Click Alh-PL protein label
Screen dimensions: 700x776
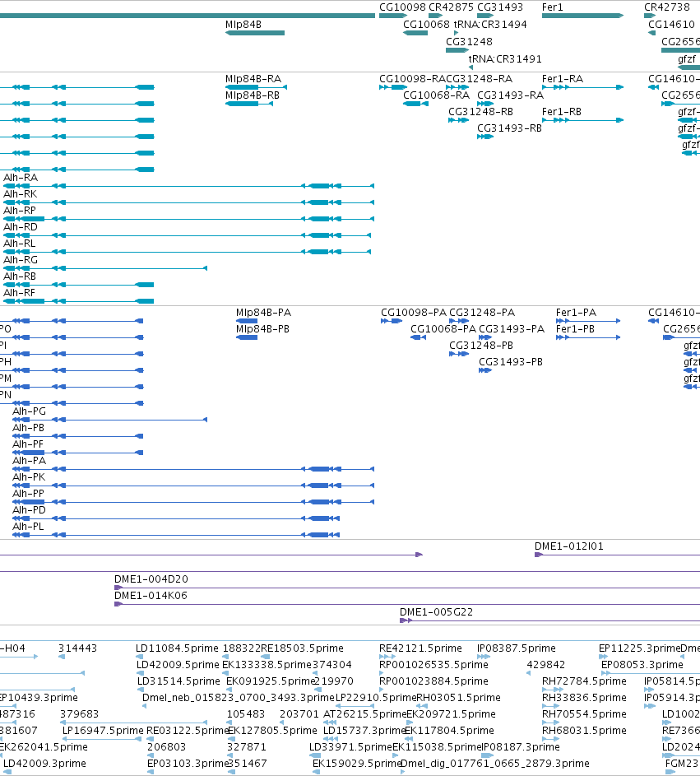pos(28,527)
